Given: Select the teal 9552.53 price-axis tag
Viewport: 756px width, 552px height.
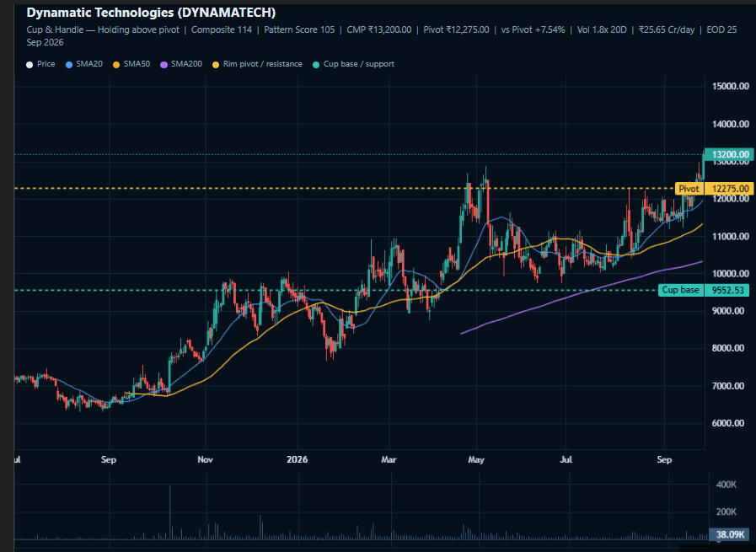Looking at the screenshot, I should (x=728, y=290).
